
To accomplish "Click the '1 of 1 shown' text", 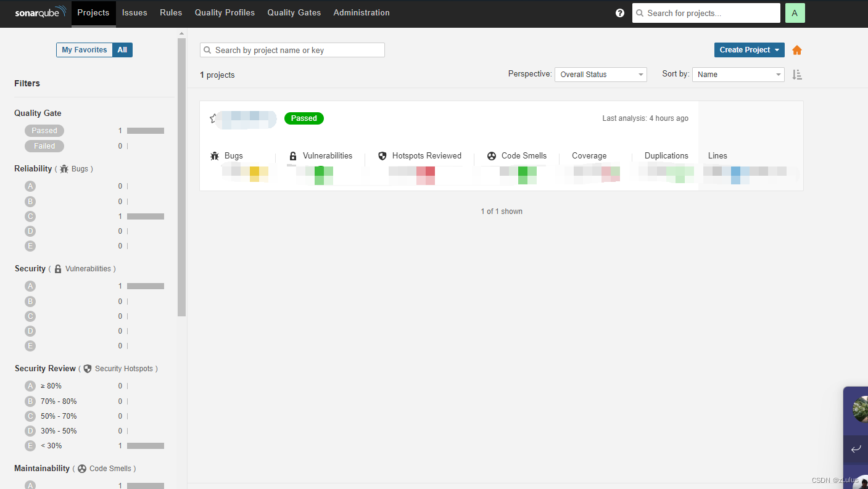I will pyautogui.click(x=502, y=212).
